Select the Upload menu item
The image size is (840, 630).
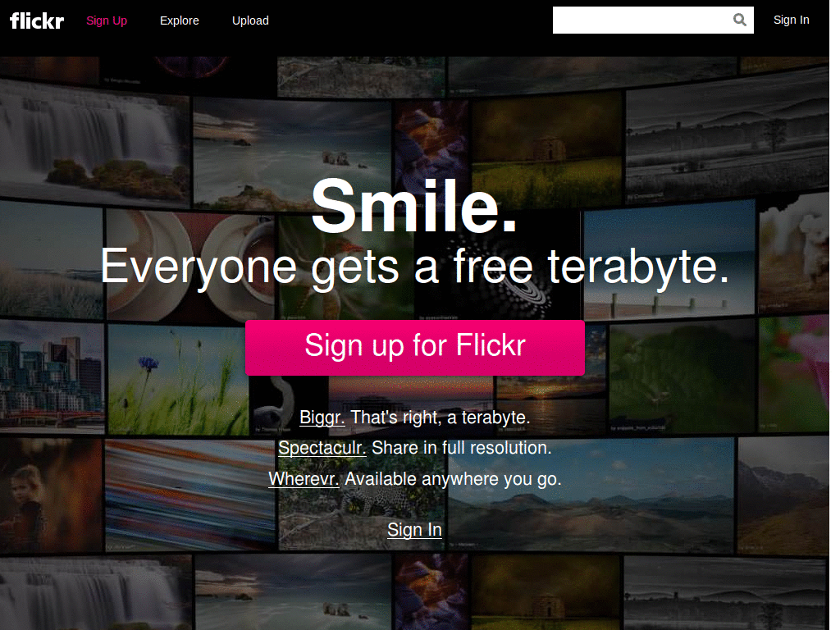[250, 21]
